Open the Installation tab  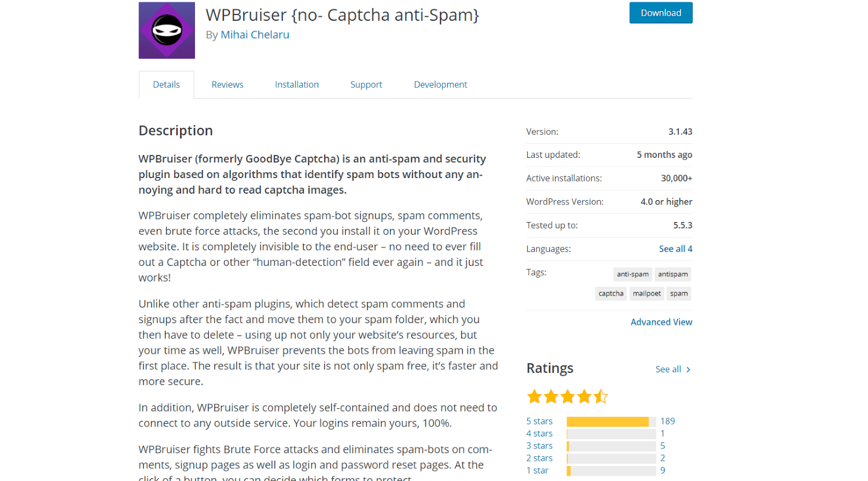pyautogui.click(x=297, y=84)
